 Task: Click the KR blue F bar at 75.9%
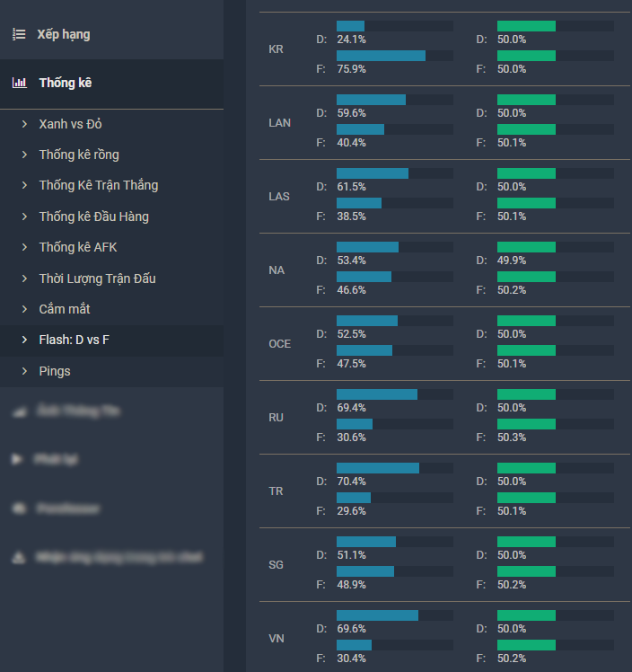381,56
